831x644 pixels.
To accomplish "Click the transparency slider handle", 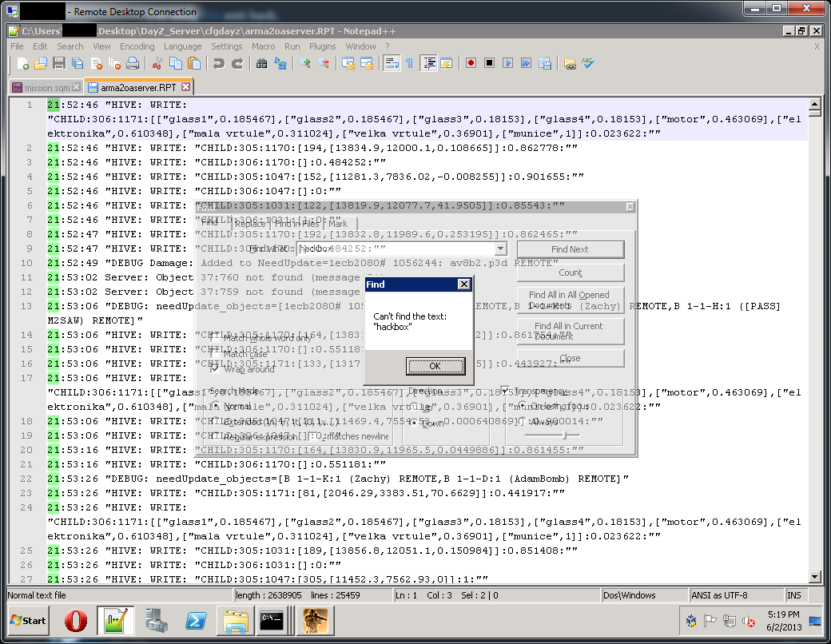I will click(x=565, y=435).
